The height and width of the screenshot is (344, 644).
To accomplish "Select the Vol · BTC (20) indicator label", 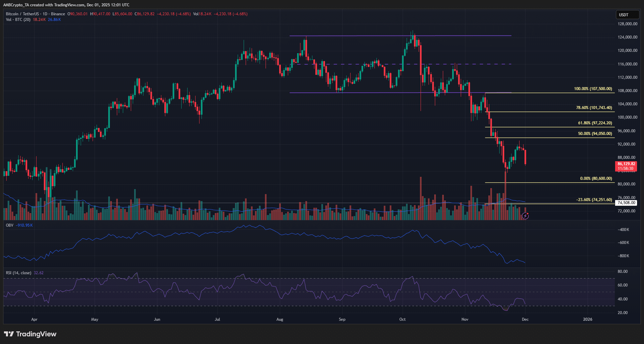I will click(x=18, y=20).
